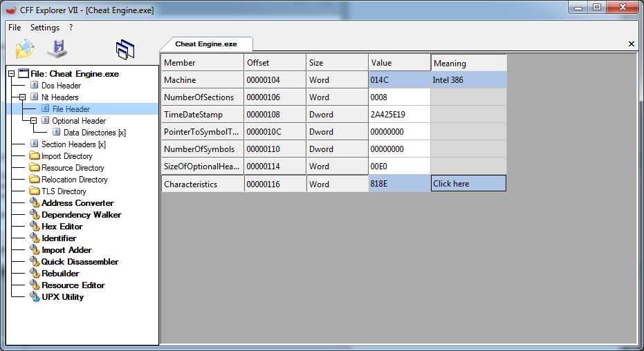Click the Resource Editor gear icon
Screen dimensions: 644x351
35,285
